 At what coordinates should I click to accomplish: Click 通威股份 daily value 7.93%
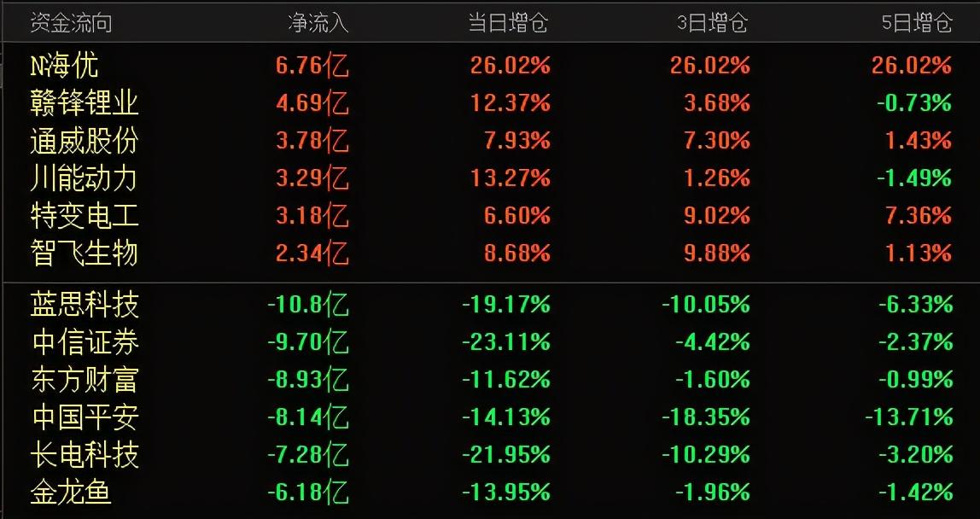[516, 140]
